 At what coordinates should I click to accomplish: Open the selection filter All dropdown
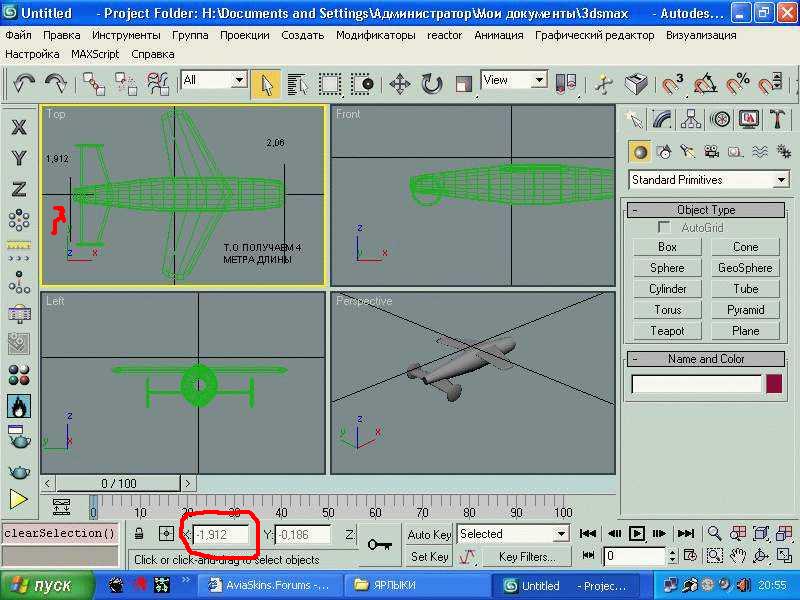pos(214,80)
